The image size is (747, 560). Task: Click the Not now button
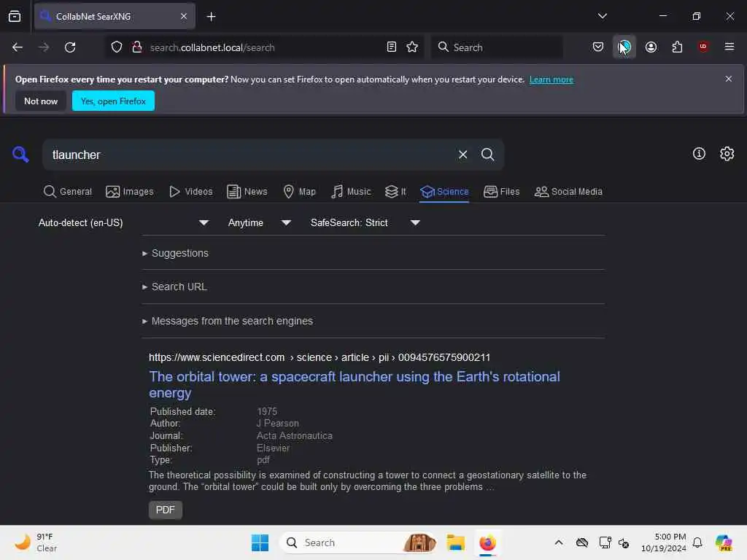(41, 101)
